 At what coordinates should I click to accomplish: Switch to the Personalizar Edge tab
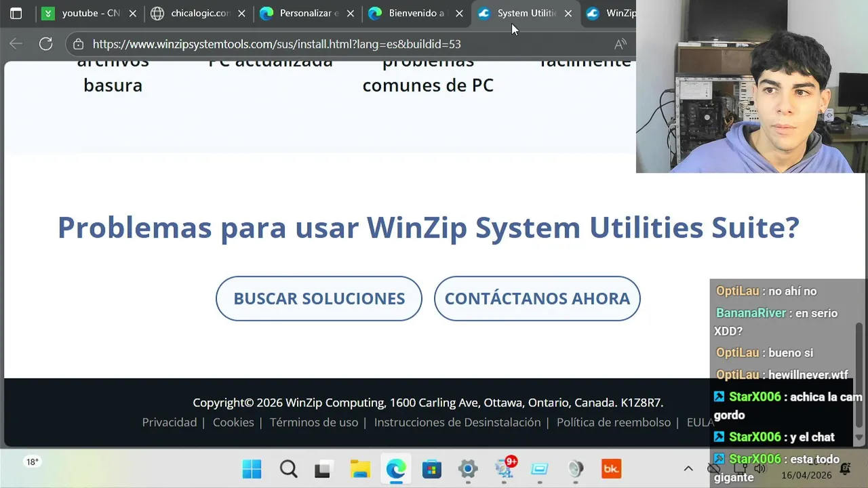click(x=307, y=14)
